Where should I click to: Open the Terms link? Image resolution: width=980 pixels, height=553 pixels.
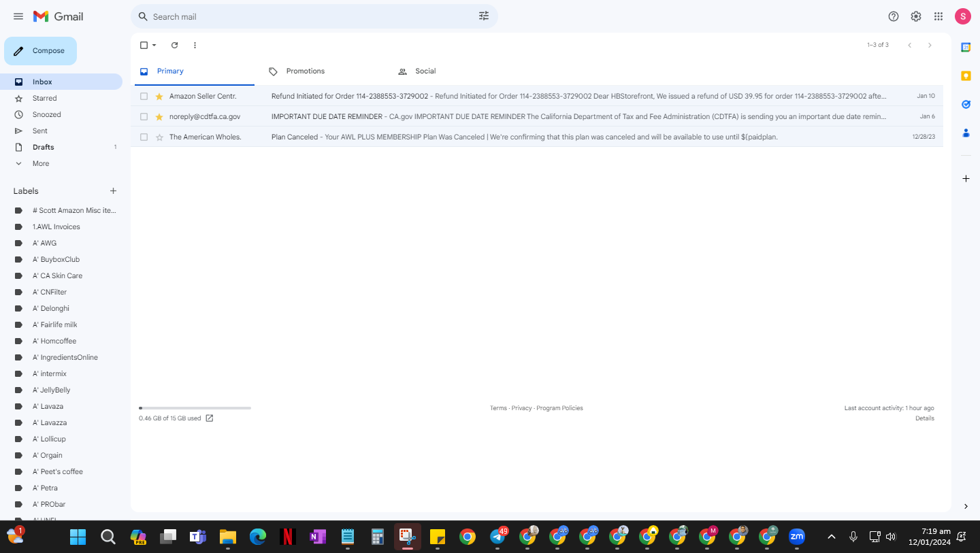498,408
